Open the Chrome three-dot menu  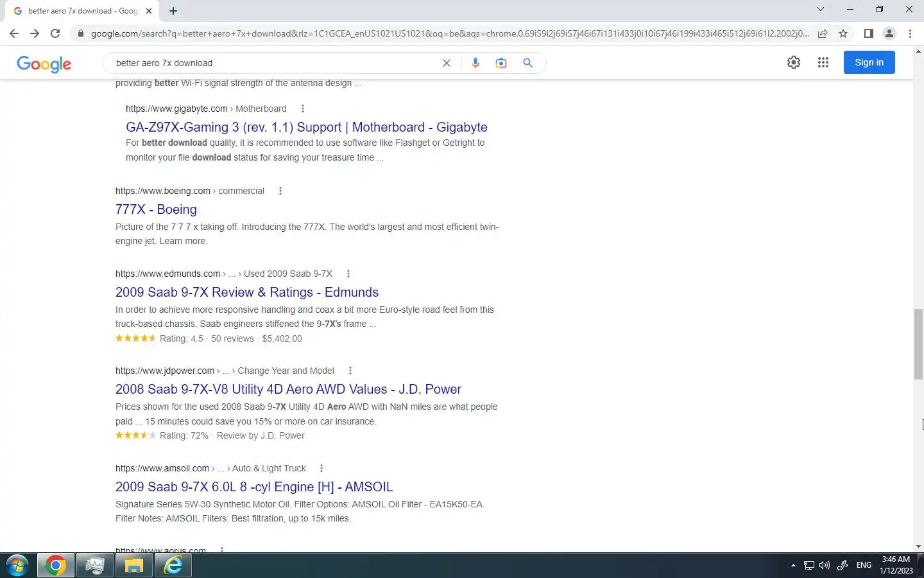click(x=910, y=33)
